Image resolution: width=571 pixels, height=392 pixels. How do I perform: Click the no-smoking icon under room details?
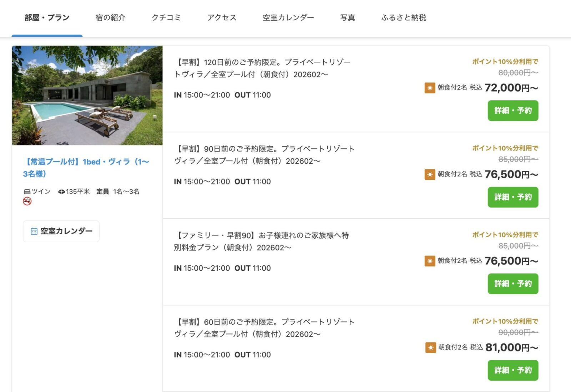click(27, 201)
